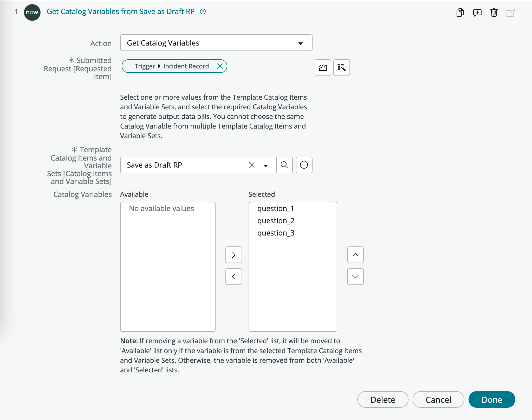Move question_1 up in the Selected list
This screenshot has width=532, height=420.
355,255
